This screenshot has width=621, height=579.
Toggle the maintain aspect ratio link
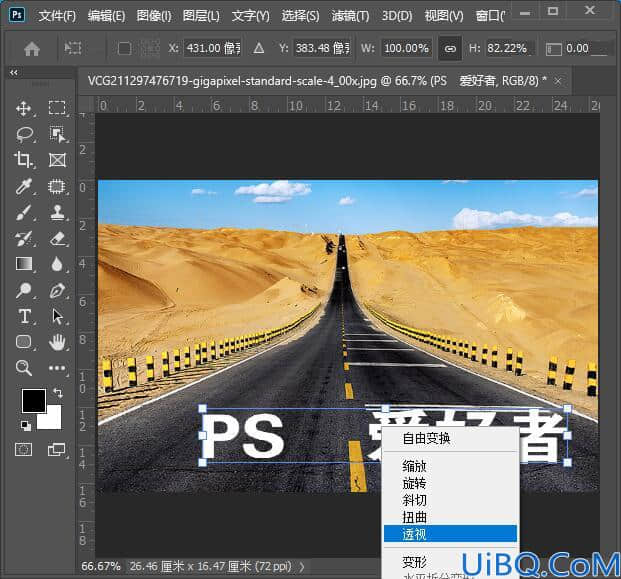(x=450, y=49)
